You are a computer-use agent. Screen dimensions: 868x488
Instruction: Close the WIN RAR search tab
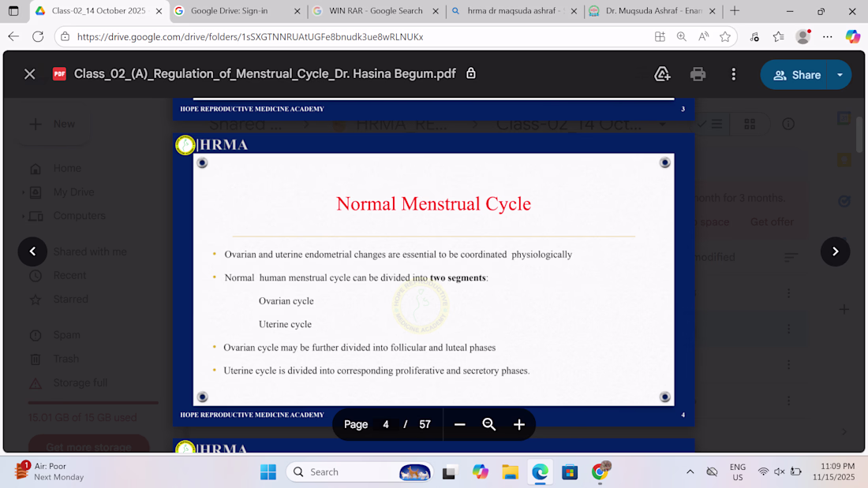435,11
